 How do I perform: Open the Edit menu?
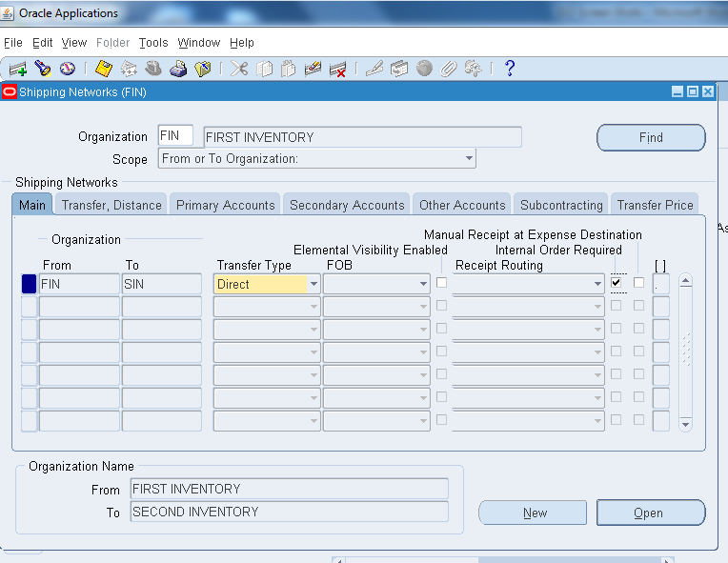point(42,43)
